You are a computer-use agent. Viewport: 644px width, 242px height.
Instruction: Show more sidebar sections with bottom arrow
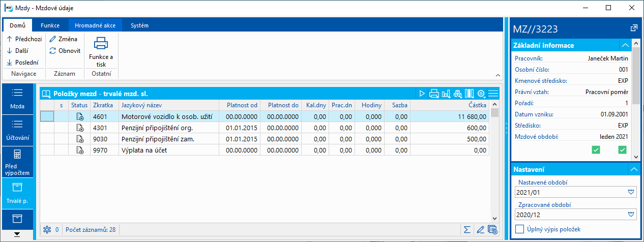[x=17, y=234]
